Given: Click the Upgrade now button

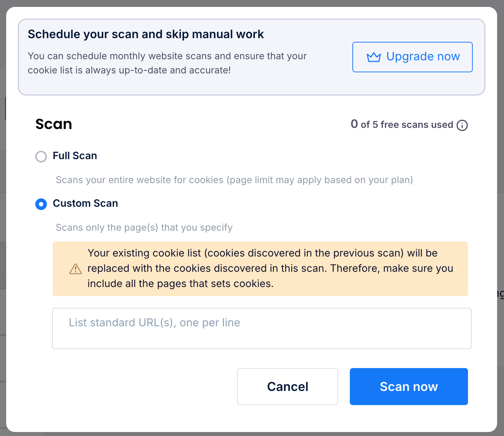Looking at the screenshot, I should coord(412,57).
